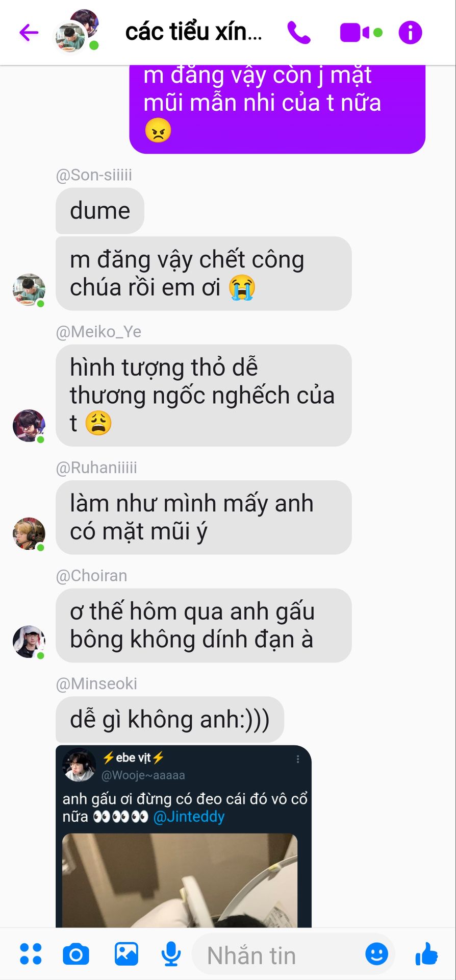Go back using the purple arrow

pyautogui.click(x=29, y=33)
